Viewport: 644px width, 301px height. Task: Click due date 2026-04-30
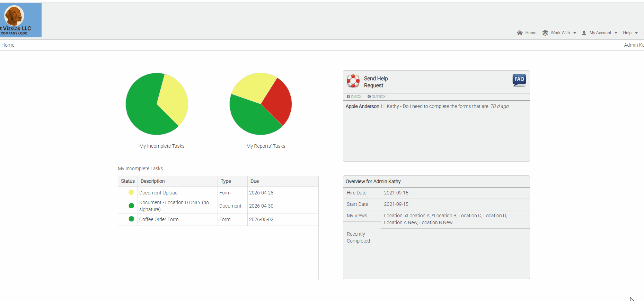(261, 206)
